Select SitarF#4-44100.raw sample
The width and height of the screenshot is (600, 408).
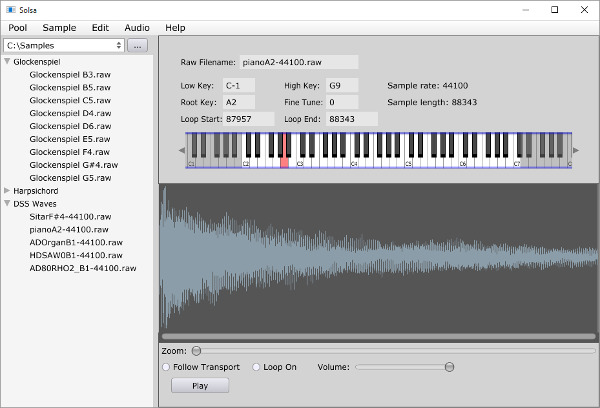click(x=70, y=217)
